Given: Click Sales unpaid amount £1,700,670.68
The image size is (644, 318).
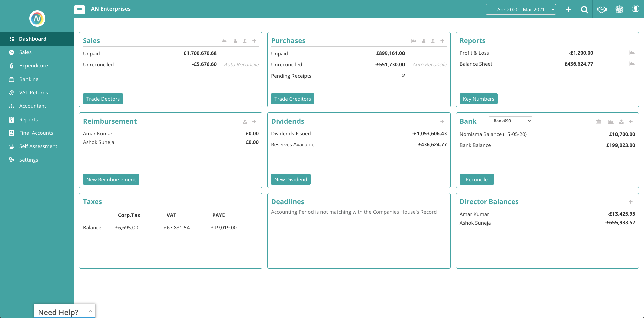Looking at the screenshot, I should [x=200, y=53].
